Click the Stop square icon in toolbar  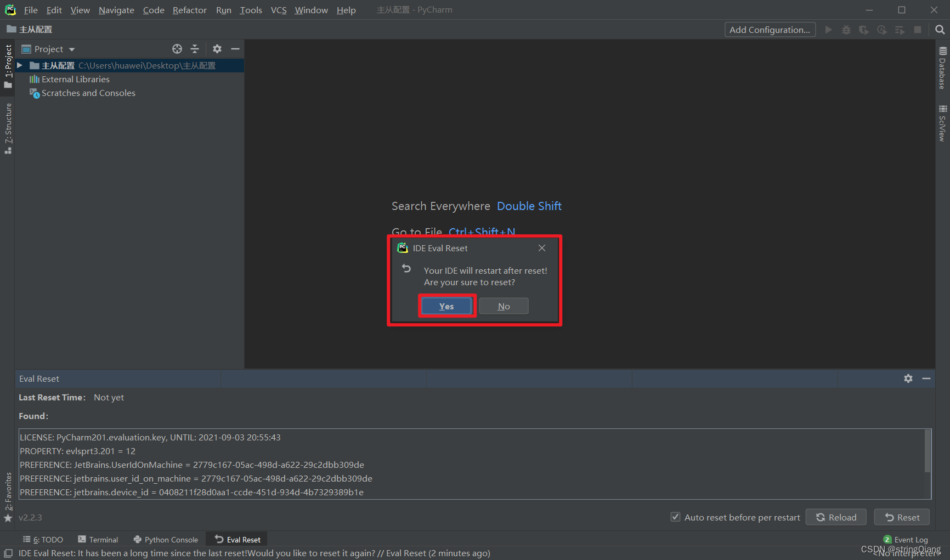tap(918, 30)
